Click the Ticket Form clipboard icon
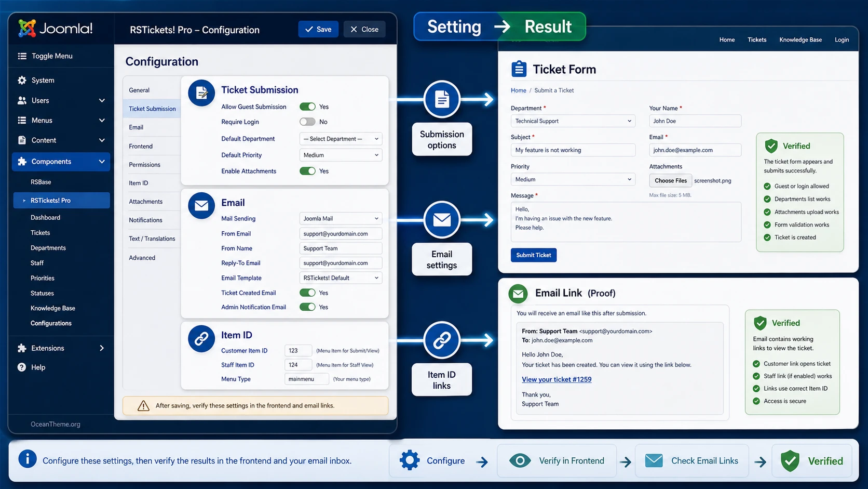This screenshot has width=868, height=489. tap(519, 69)
